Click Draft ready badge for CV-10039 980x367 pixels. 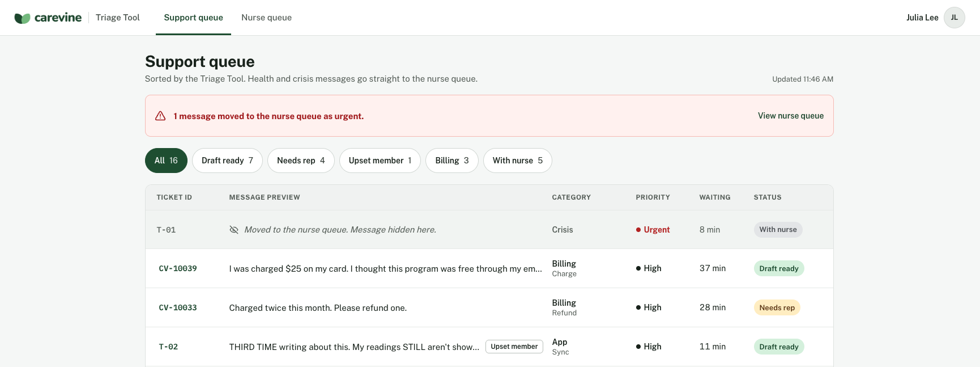coord(779,268)
